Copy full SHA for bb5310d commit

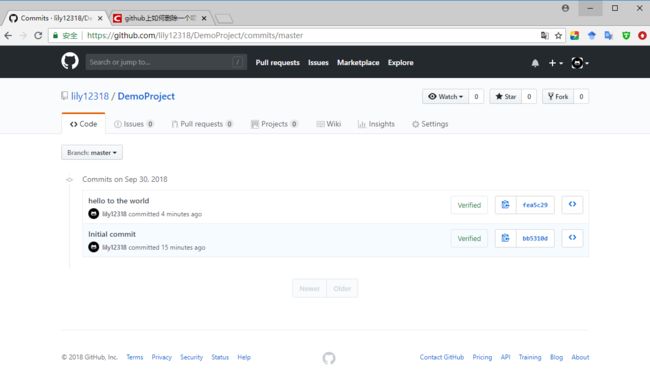505,238
